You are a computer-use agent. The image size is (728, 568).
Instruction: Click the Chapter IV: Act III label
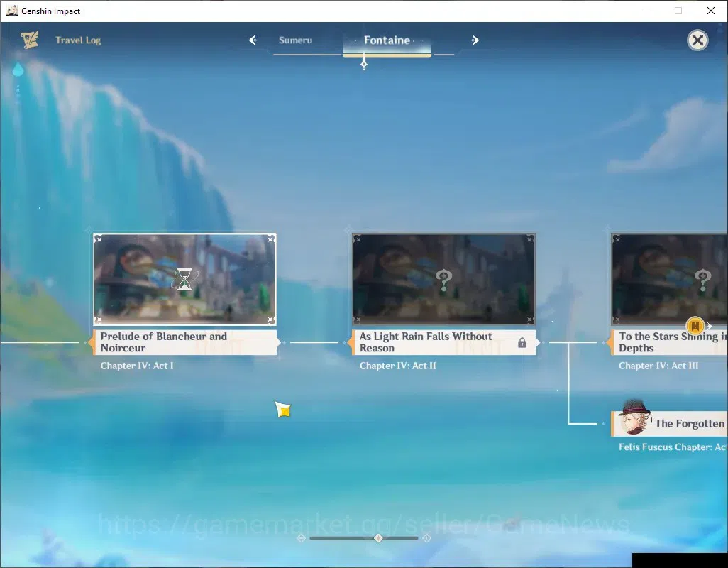tap(658, 366)
